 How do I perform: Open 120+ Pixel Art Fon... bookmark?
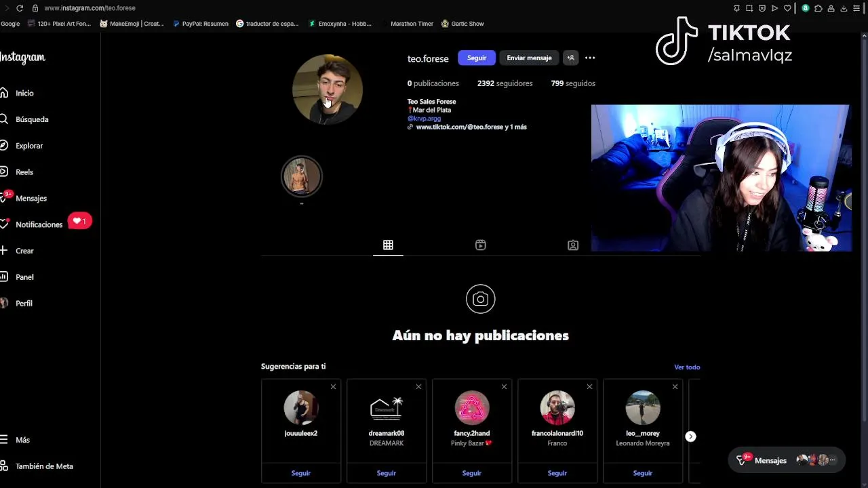coord(60,24)
